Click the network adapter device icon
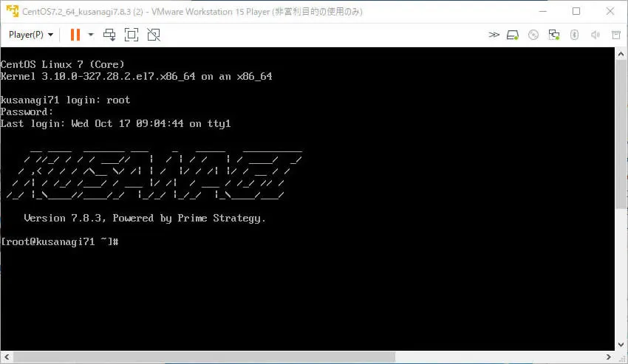Image resolution: width=628 pixels, height=364 pixels. point(554,35)
